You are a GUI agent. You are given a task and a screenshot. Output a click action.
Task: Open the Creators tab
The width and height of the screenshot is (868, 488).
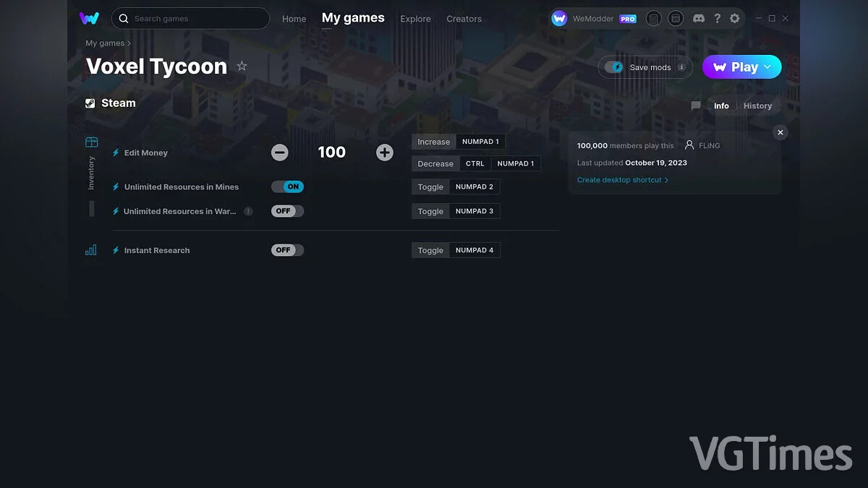point(464,19)
